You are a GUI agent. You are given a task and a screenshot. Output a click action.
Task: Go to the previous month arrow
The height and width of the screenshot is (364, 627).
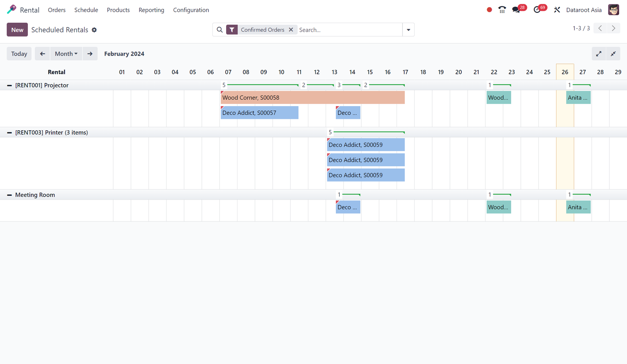(x=42, y=54)
